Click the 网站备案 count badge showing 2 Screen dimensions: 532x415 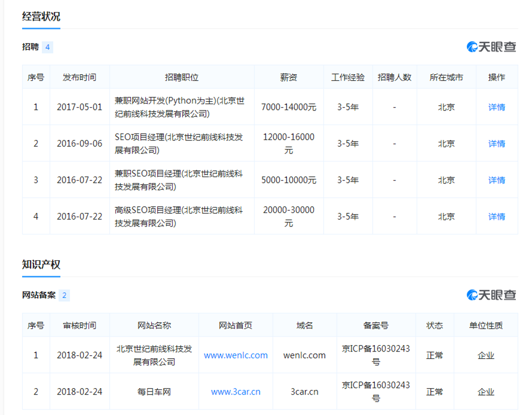coord(64,295)
